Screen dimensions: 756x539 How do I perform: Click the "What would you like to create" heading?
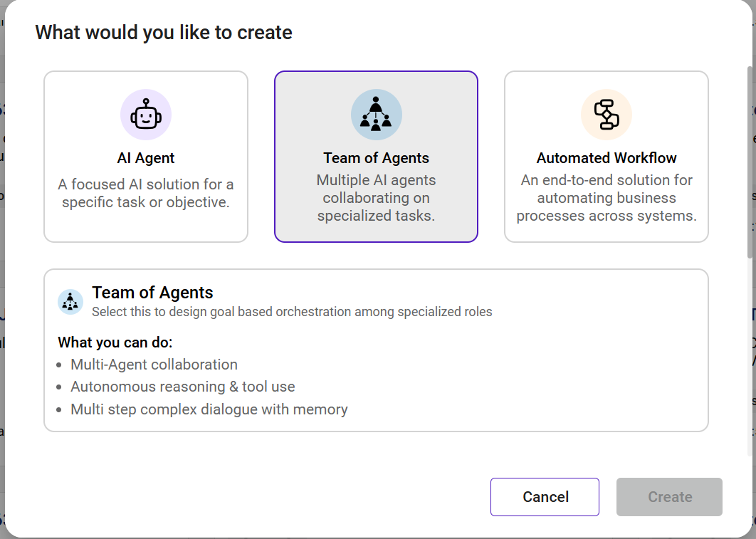(x=164, y=33)
